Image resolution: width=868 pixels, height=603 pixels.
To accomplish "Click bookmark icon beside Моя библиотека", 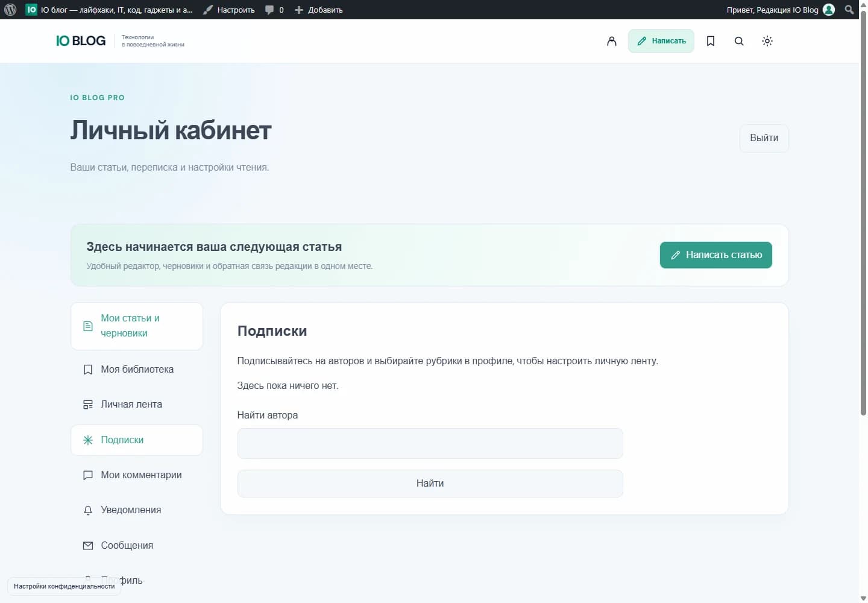I will tap(88, 370).
